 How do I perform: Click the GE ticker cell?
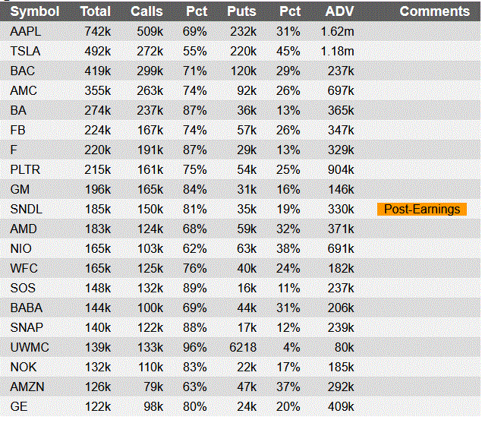(19, 406)
